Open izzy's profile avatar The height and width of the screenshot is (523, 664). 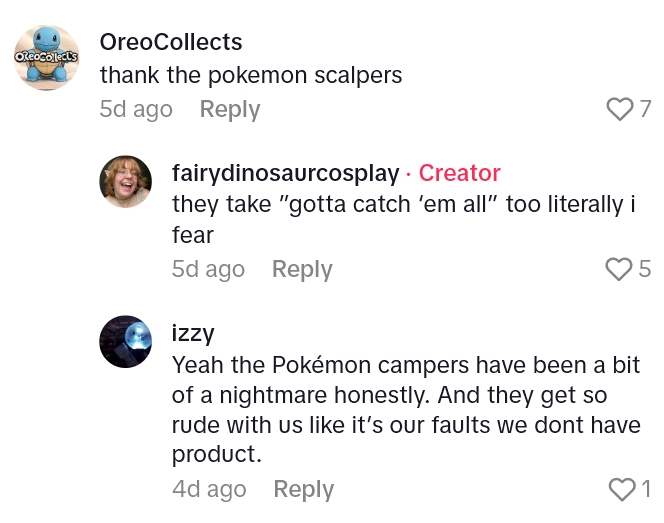point(125,341)
